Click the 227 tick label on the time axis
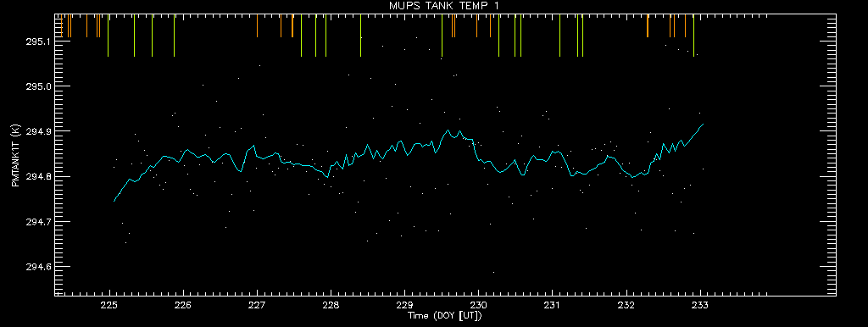 (258, 307)
